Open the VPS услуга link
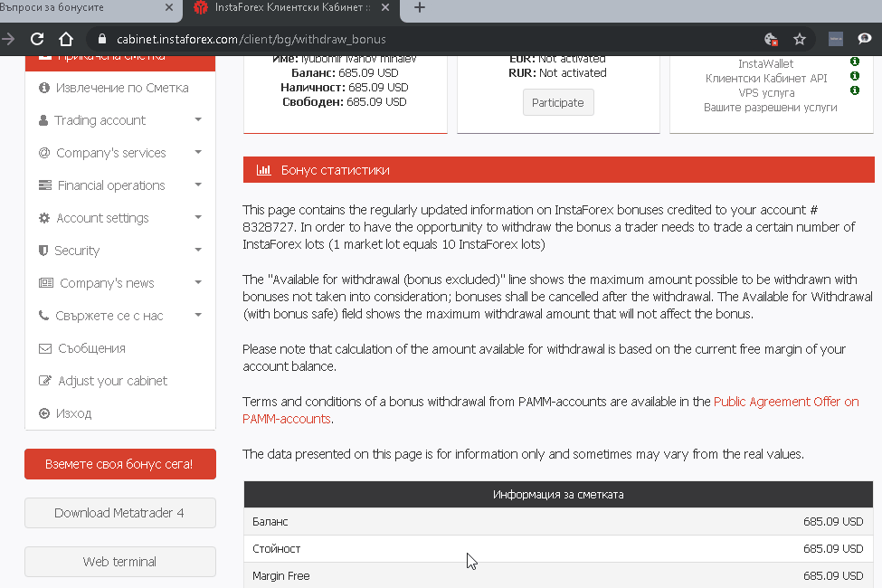The height and width of the screenshot is (588, 882). (766, 93)
